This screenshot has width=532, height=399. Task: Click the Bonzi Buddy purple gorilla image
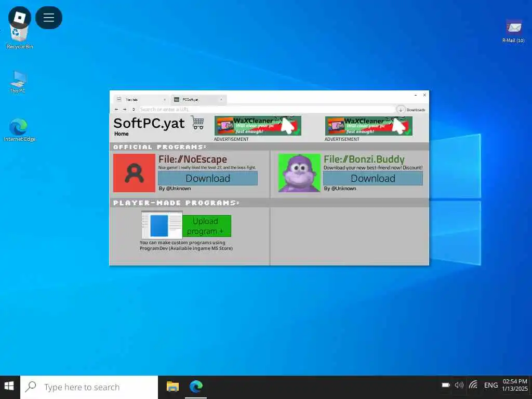point(299,173)
